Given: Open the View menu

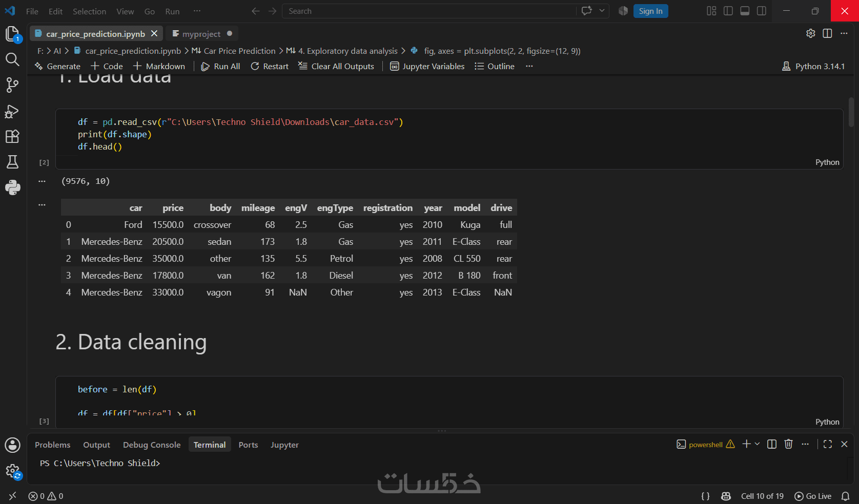Looking at the screenshot, I should pyautogui.click(x=125, y=11).
